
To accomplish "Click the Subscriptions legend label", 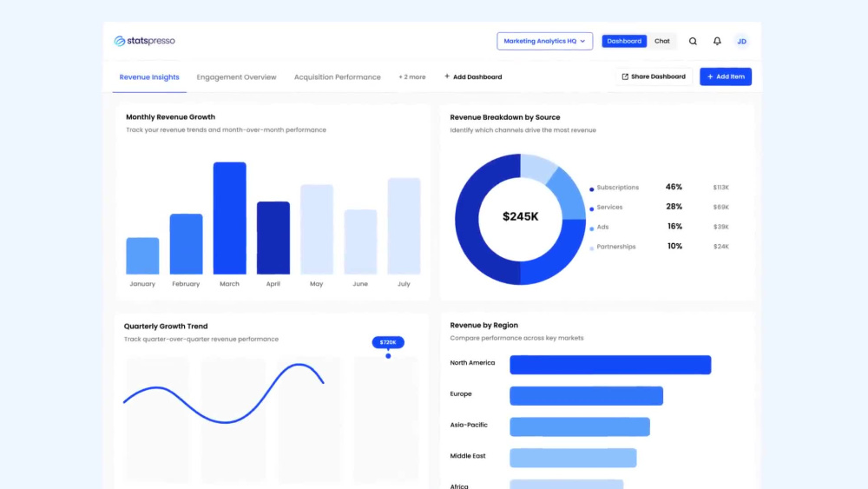I will point(618,188).
